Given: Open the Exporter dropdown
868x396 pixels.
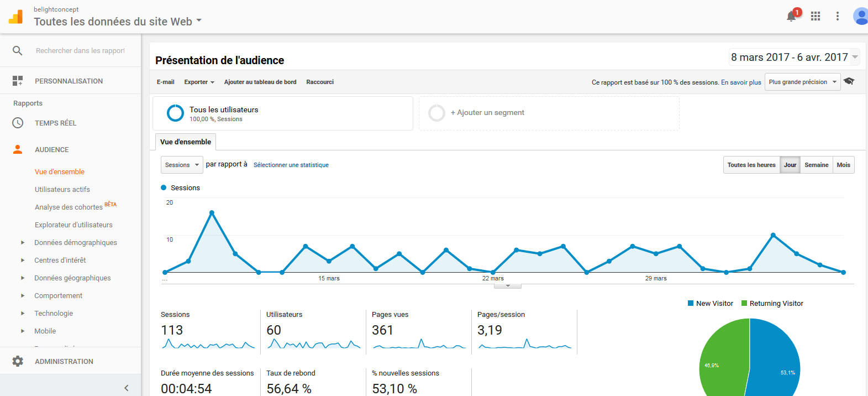Looking at the screenshot, I should coord(199,82).
